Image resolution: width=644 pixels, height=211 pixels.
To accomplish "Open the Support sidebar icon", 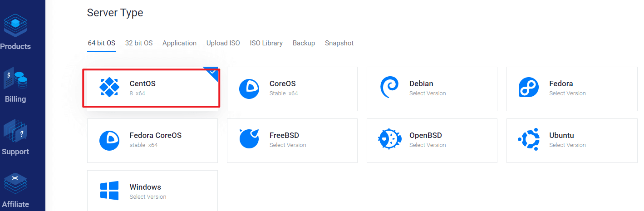I will 15,131.
